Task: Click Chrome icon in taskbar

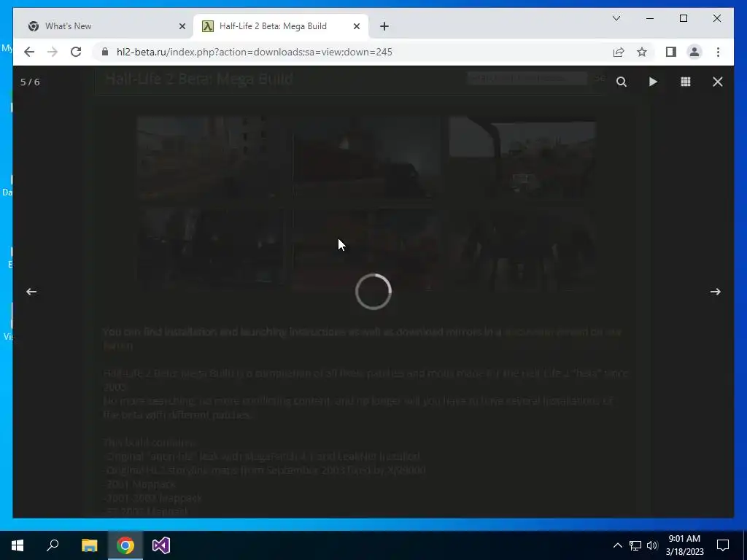Action: click(125, 545)
